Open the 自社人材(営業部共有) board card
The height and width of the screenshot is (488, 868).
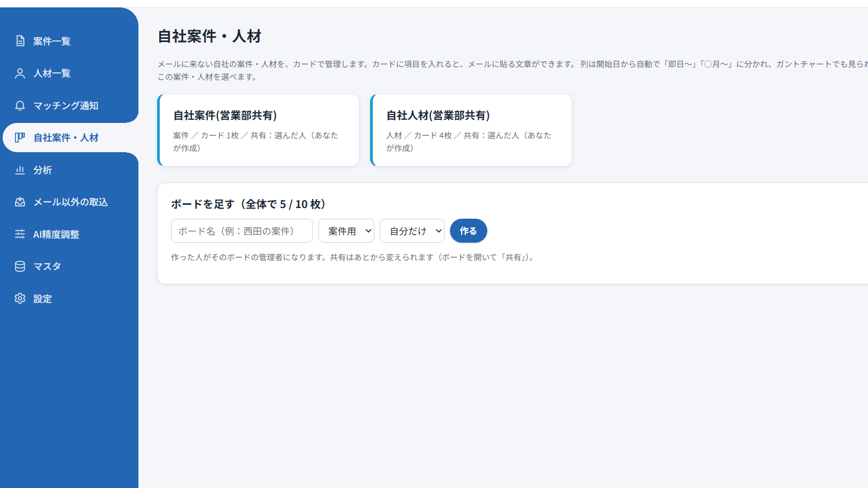pyautogui.click(x=471, y=130)
